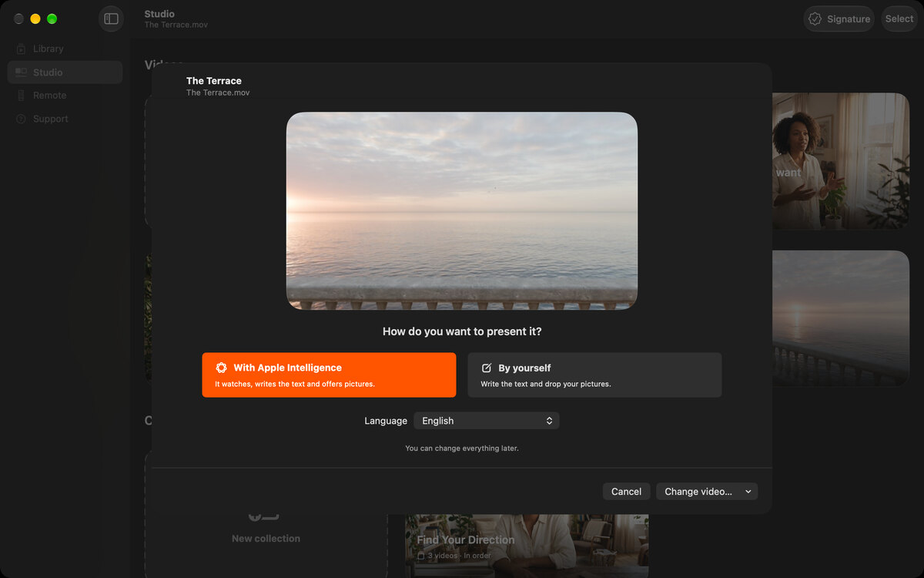Click the By yourself pencil icon
This screenshot has height=578, width=924.
click(x=487, y=368)
